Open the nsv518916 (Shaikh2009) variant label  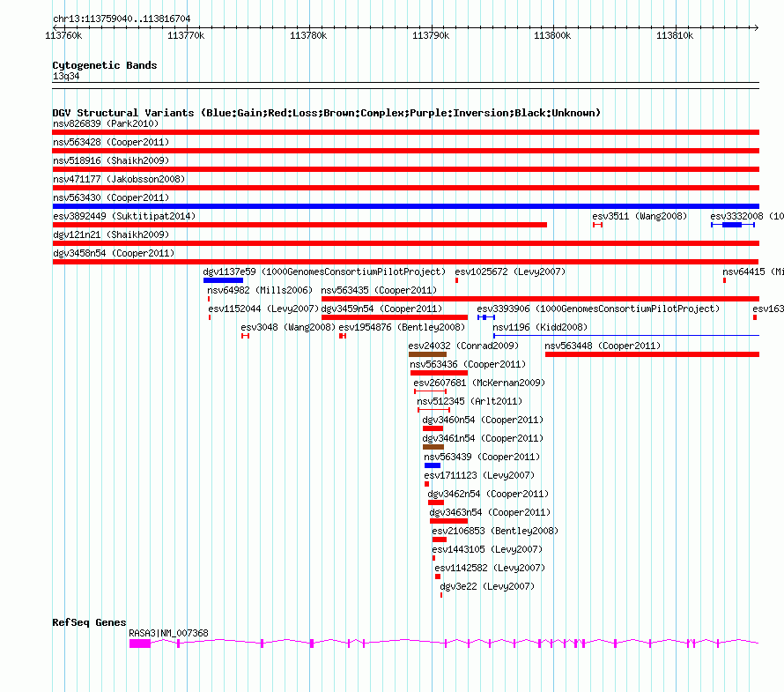111,160
